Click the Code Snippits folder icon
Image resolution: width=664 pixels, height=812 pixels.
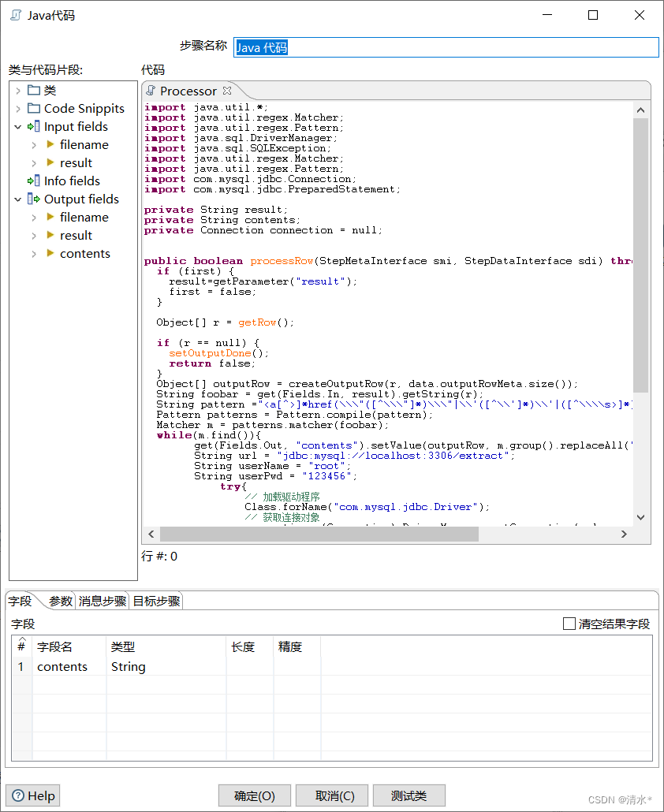click(x=33, y=108)
